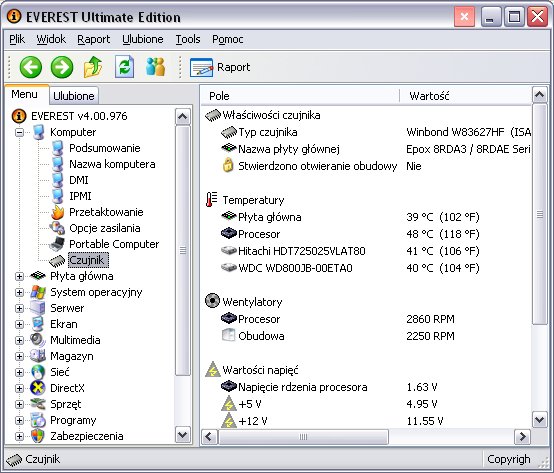Click right arrow of horizontal scrollbar
554x473 pixels.
point(523,437)
